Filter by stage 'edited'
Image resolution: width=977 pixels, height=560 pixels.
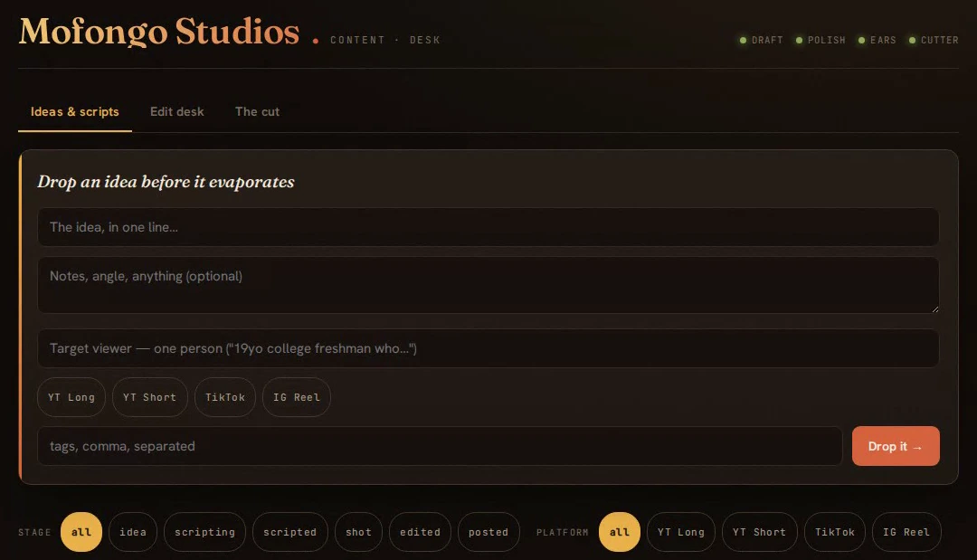(x=420, y=532)
